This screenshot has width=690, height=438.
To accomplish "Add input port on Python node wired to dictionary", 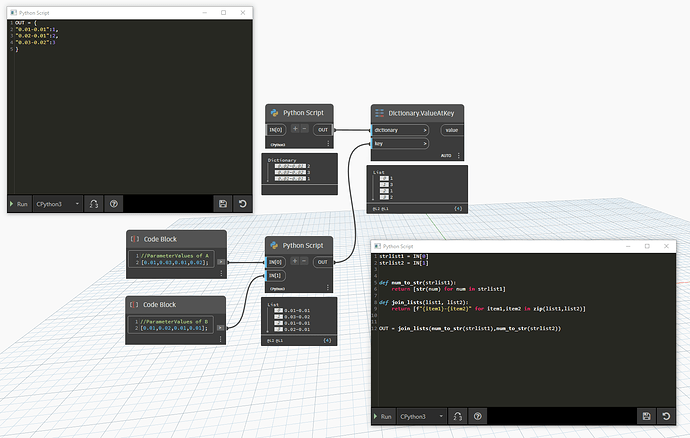I will [295, 129].
